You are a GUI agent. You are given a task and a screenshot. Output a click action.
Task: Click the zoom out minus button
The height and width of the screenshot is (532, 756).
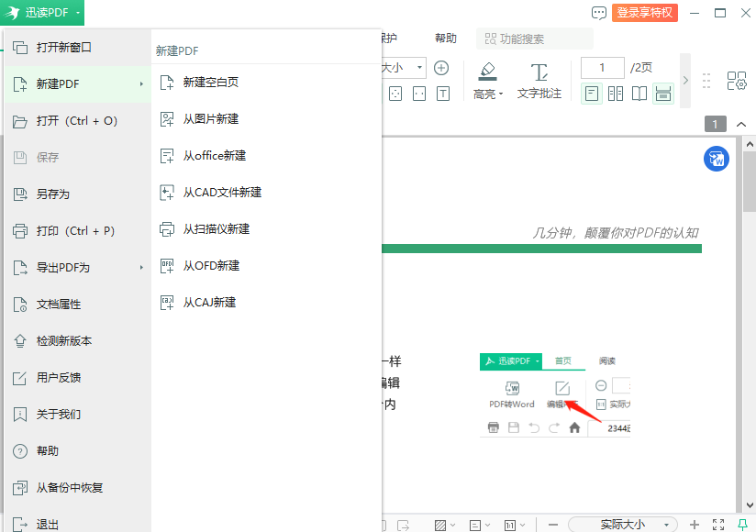click(553, 525)
